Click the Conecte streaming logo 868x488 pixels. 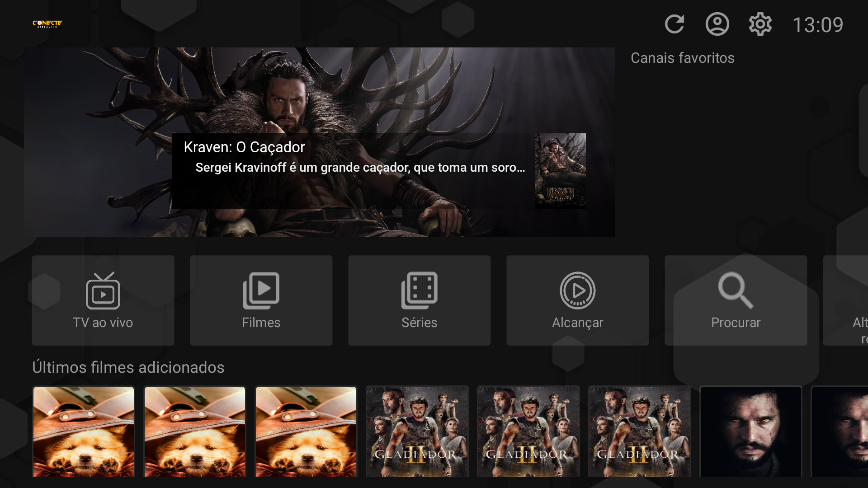pyautogui.click(x=47, y=23)
